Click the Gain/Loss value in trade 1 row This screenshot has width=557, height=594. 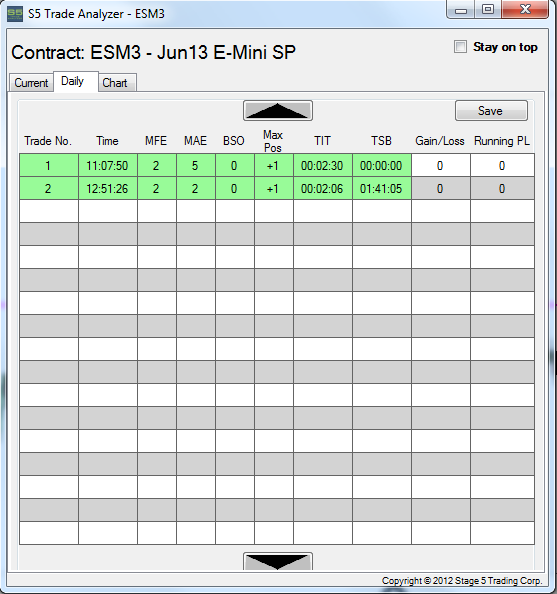click(441, 166)
